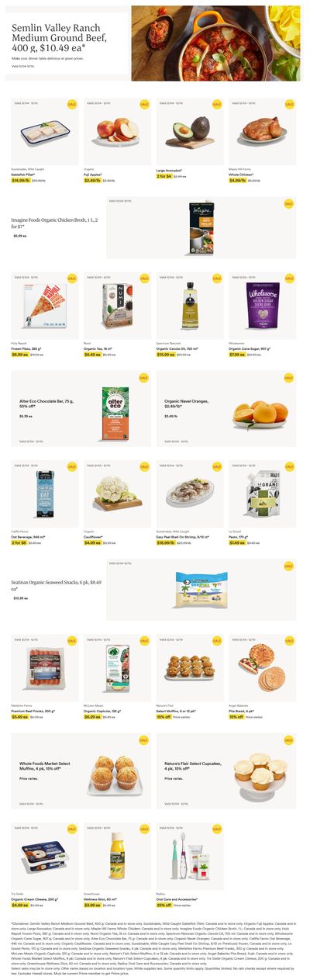310x980 pixels.
Task: Click the SALE badge on SeaSnax seaweed snacks
Action: [x=289, y=566]
